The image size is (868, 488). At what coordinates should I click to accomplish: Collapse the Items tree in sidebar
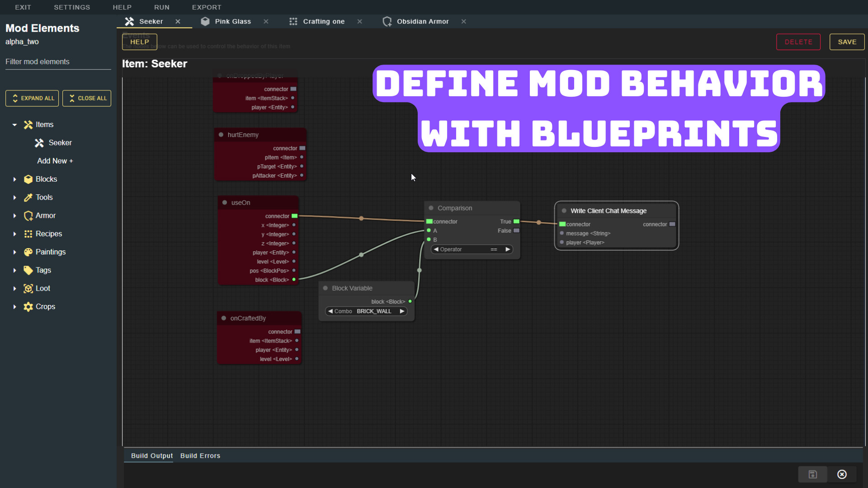(14, 124)
